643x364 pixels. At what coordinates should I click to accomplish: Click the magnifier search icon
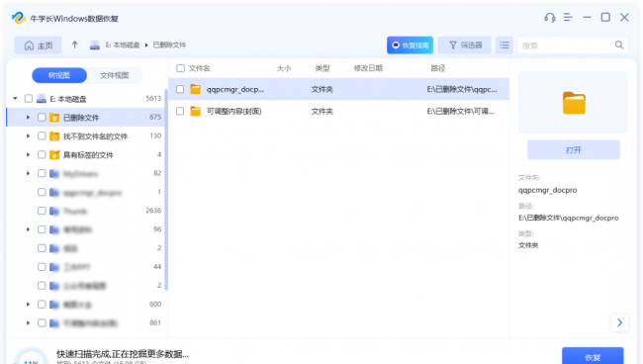(x=619, y=45)
